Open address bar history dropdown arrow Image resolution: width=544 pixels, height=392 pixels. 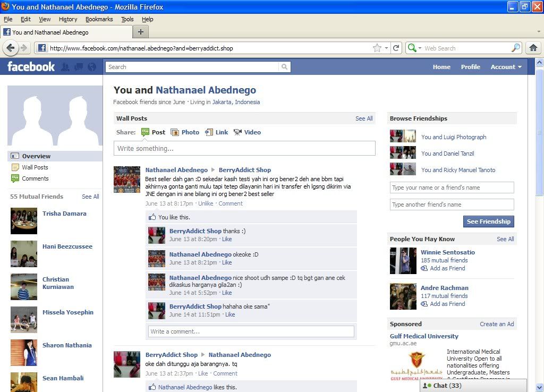point(387,48)
